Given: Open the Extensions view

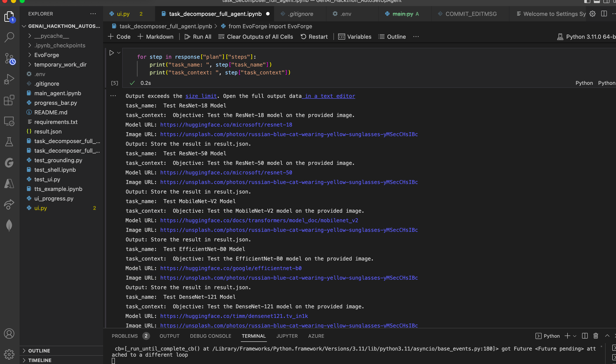Looking at the screenshot, I should tap(9, 100).
